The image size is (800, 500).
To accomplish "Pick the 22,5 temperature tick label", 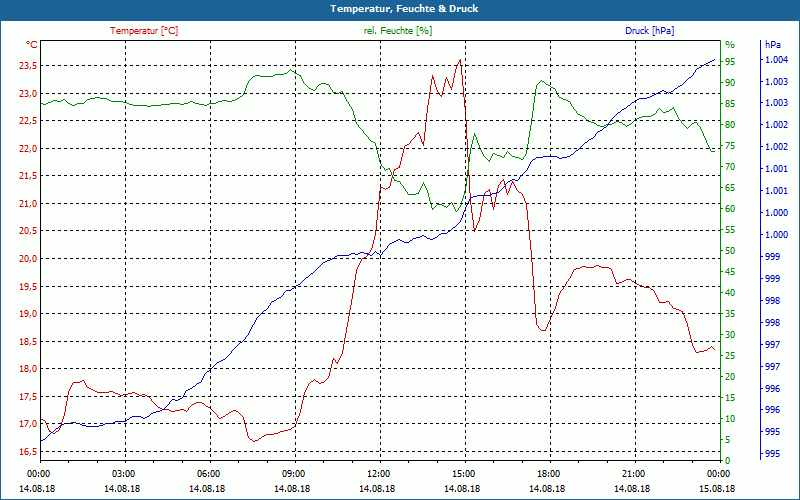I will pos(28,121).
